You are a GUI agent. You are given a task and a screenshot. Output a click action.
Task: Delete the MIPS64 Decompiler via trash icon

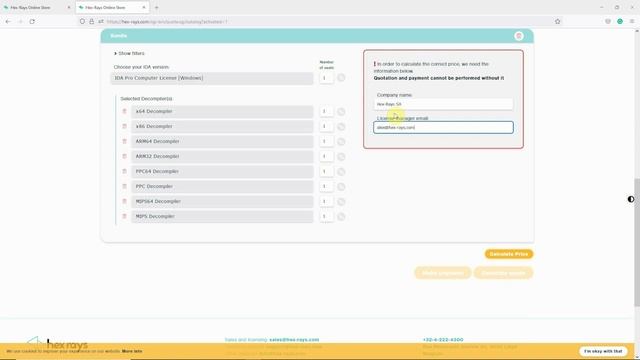[x=124, y=201]
